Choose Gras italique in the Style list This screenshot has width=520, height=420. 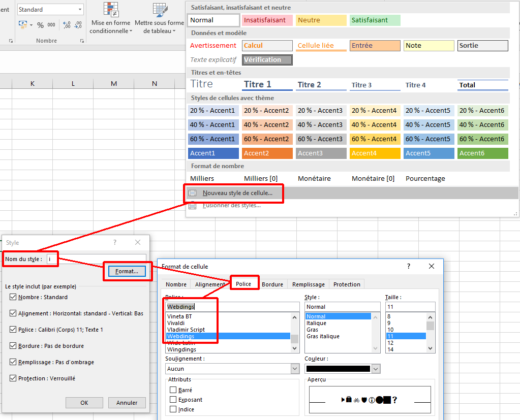(338, 336)
